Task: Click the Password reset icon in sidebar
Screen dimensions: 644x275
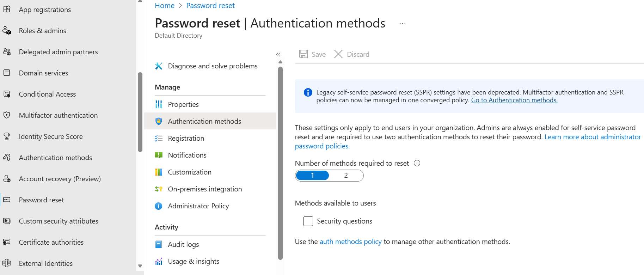Action: [7, 200]
